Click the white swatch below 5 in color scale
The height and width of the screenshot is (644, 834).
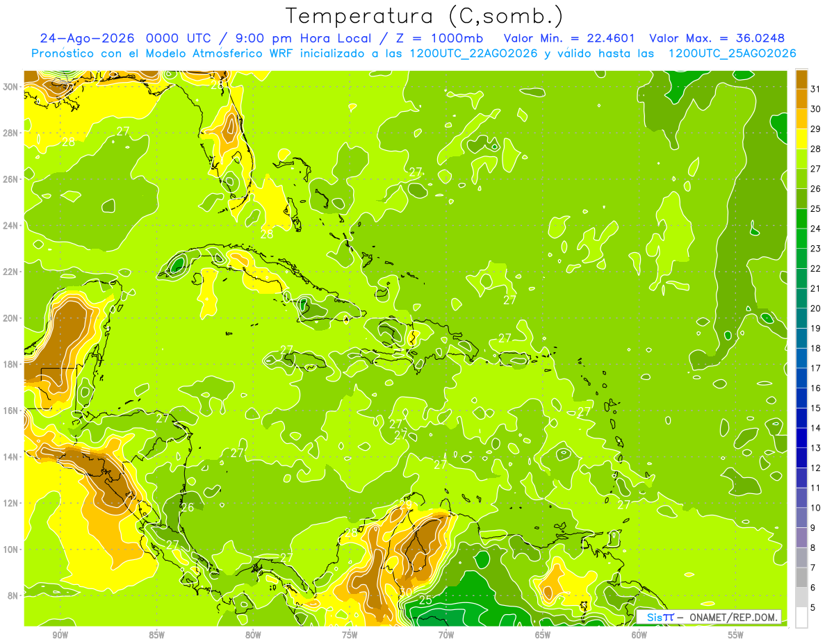click(x=801, y=618)
